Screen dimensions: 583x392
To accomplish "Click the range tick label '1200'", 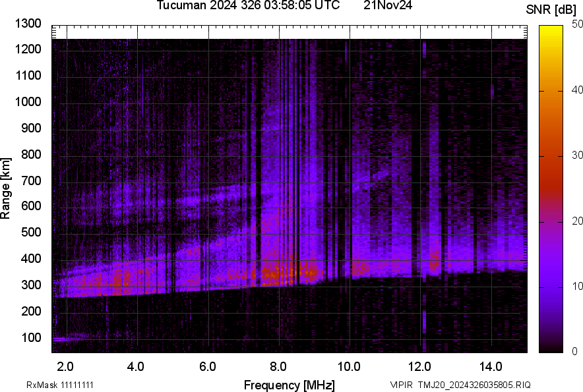I will 28,49.
